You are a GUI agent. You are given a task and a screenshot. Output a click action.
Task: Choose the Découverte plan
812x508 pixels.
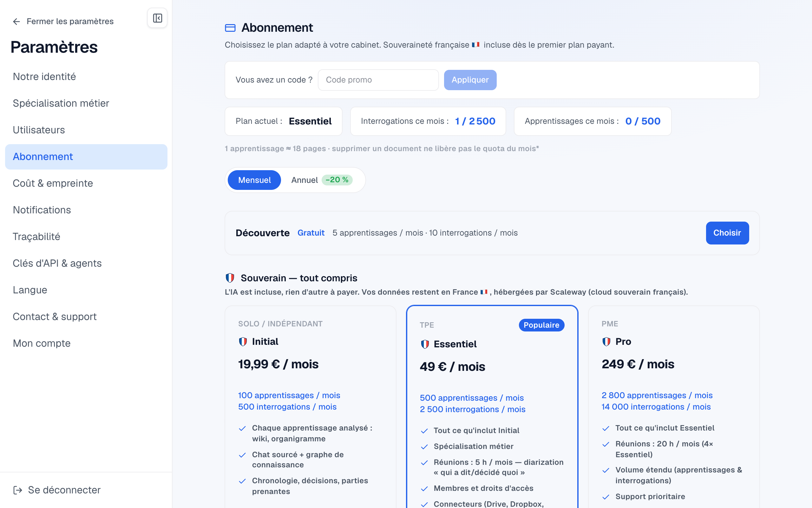click(x=727, y=233)
